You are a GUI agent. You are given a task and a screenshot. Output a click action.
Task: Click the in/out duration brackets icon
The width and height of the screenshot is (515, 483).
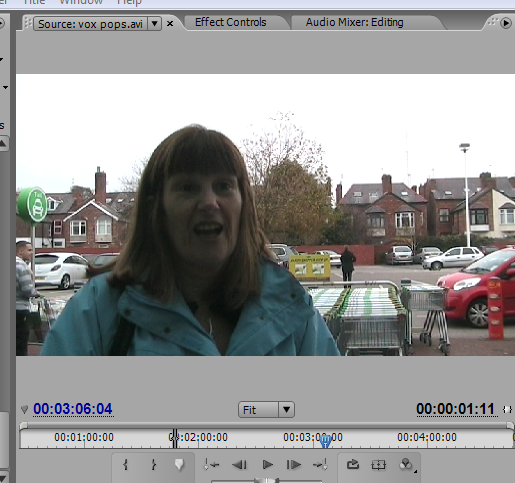507,409
